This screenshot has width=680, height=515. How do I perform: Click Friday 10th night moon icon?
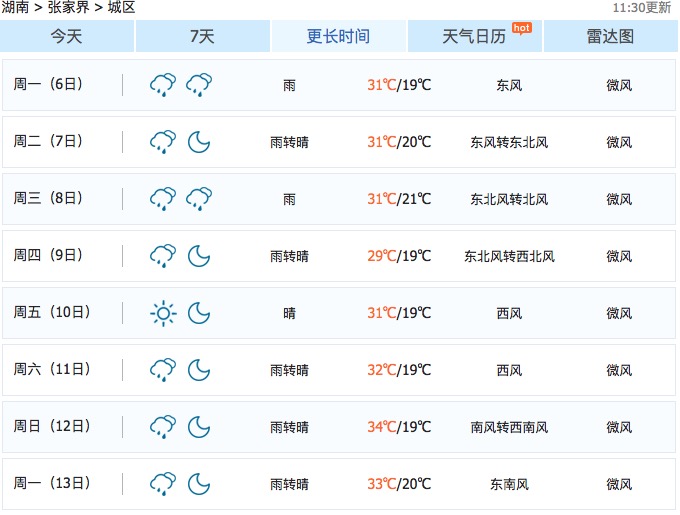coord(199,313)
